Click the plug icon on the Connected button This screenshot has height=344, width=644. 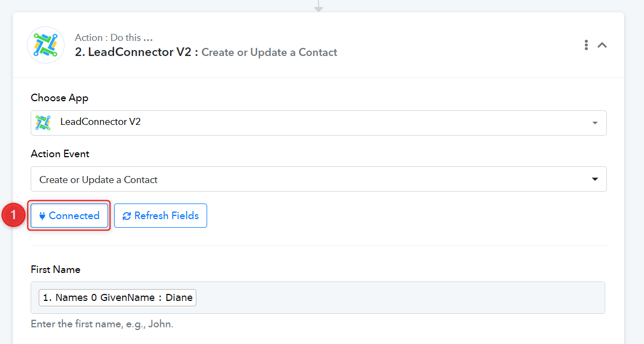(42, 216)
